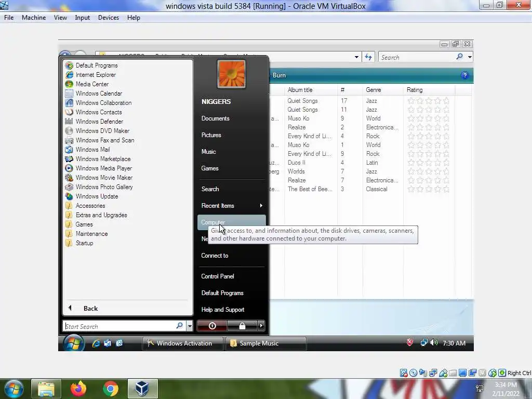Click the VirtualBox hard disk activity indicator
Viewport: 532px width, 399px height.
pyautogui.click(x=403, y=373)
